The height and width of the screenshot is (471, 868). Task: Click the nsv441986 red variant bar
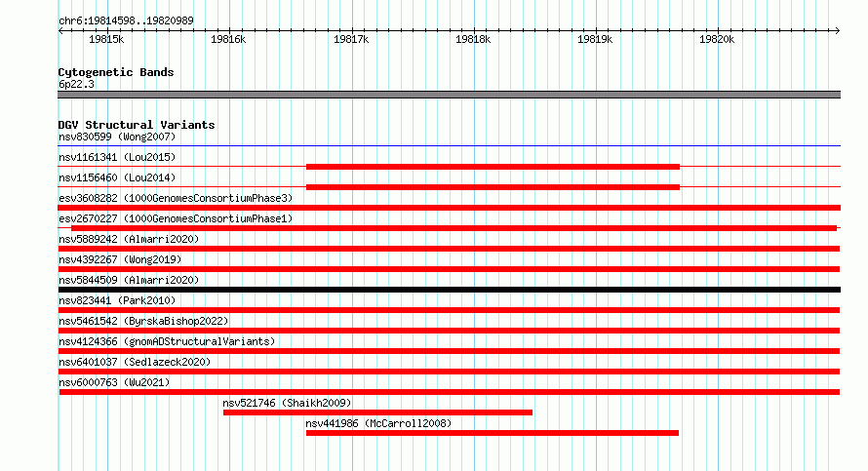[493, 433]
